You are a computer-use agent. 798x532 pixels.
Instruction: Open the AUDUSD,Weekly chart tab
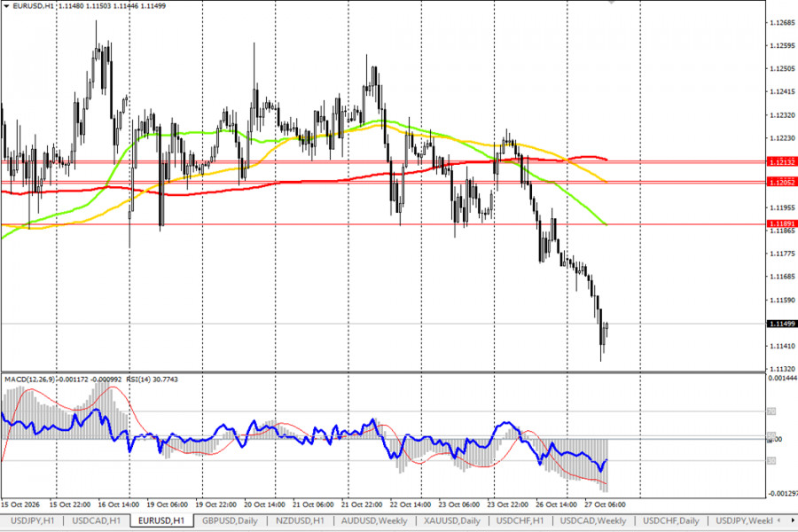point(374,520)
